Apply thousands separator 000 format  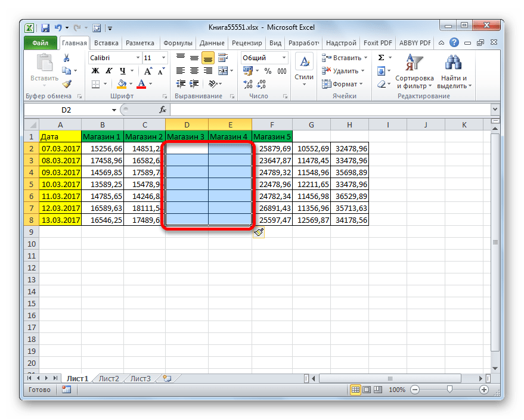click(282, 71)
